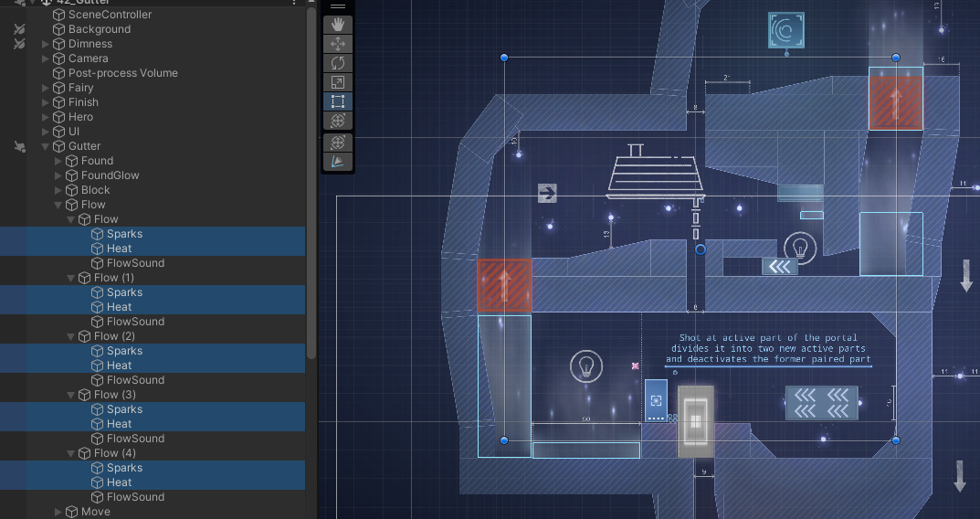Select Sparks under Flow (2)
Viewport: 980px width, 519px height.
pos(124,351)
